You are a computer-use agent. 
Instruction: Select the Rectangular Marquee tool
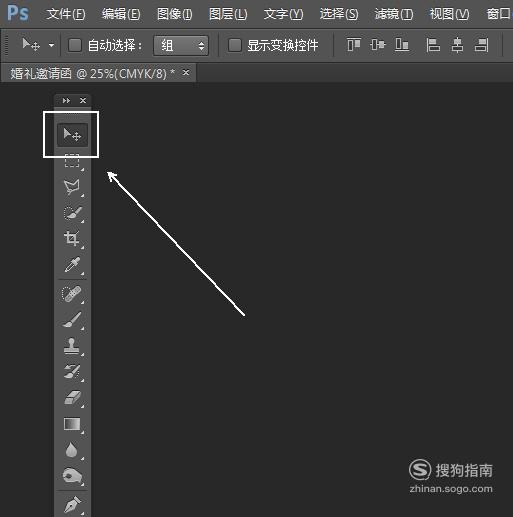click(x=72, y=161)
